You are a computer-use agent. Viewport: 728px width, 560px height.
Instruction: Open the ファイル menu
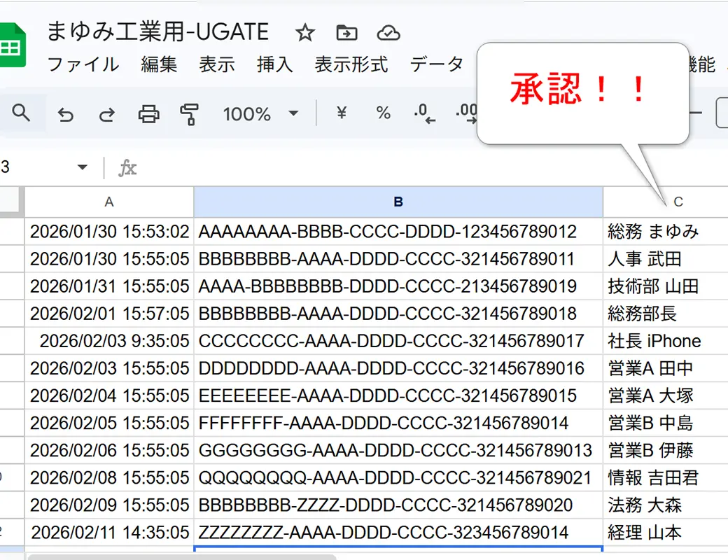[x=83, y=64]
